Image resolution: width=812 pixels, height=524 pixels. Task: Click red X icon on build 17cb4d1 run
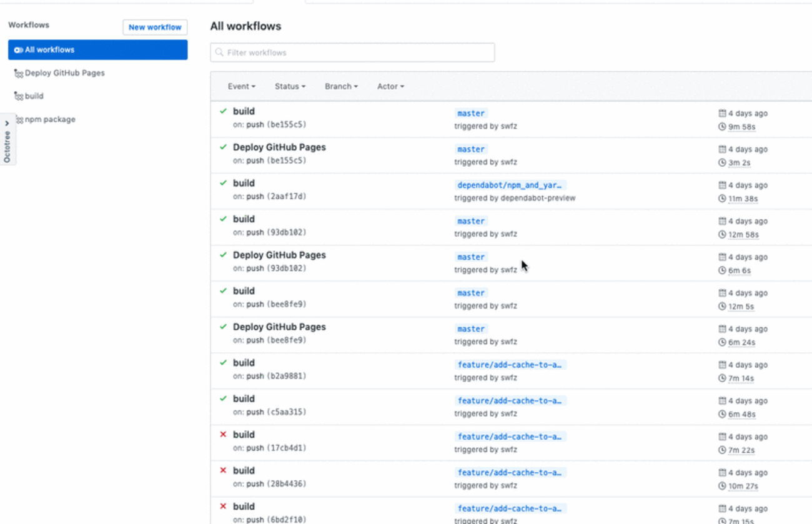[x=223, y=435]
